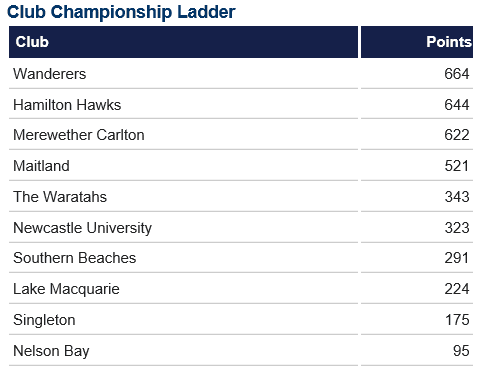Click the Wanderers club name
481x371 pixels.
[x=50, y=74]
